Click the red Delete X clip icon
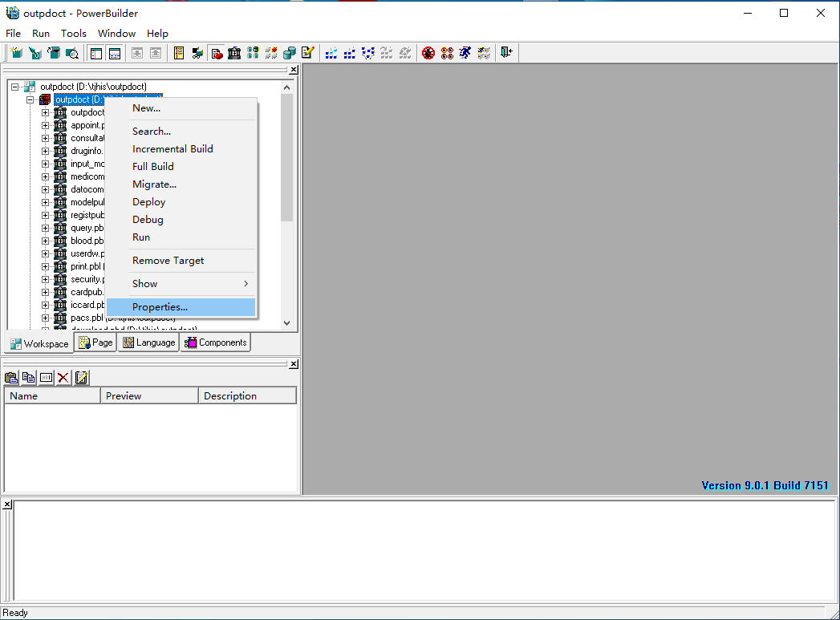The image size is (840, 620). point(63,378)
